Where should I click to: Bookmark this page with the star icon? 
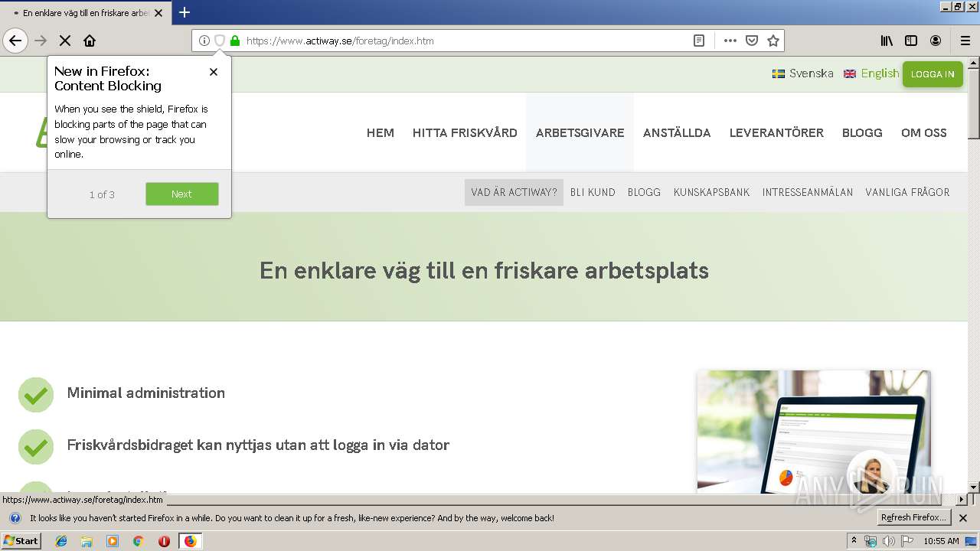(773, 41)
